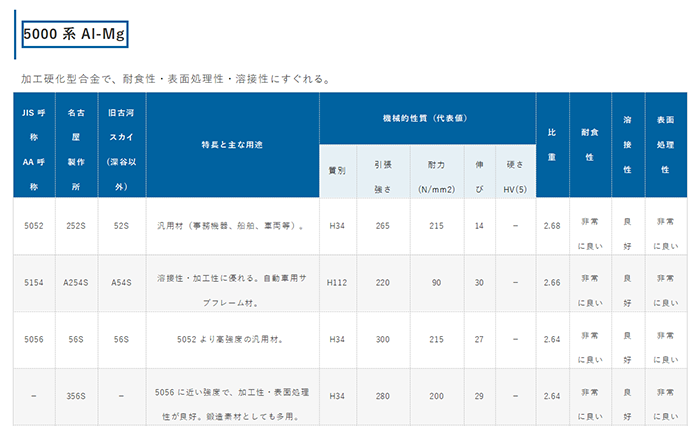This screenshot has width=700, height=426.
Task: Select the 5056 alloy name cell
Action: coord(34,340)
